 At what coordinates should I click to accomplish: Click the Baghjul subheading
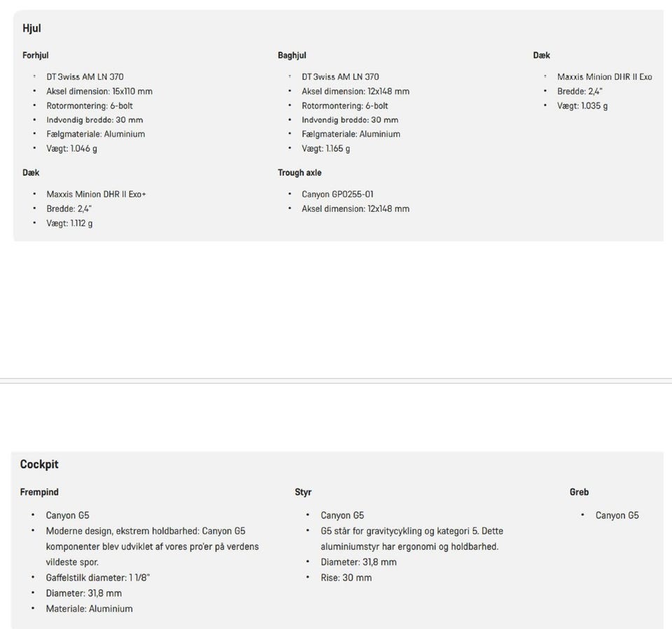[x=292, y=55]
